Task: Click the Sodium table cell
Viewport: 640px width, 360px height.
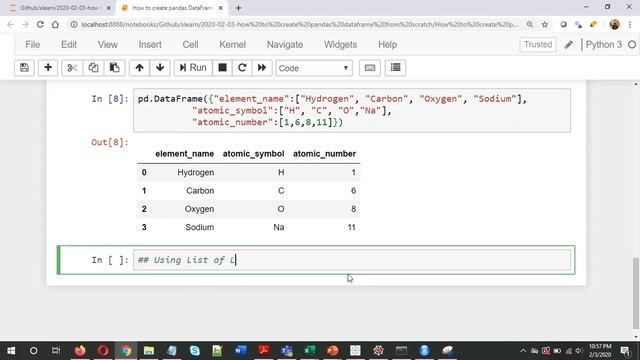Action: click(200, 227)
